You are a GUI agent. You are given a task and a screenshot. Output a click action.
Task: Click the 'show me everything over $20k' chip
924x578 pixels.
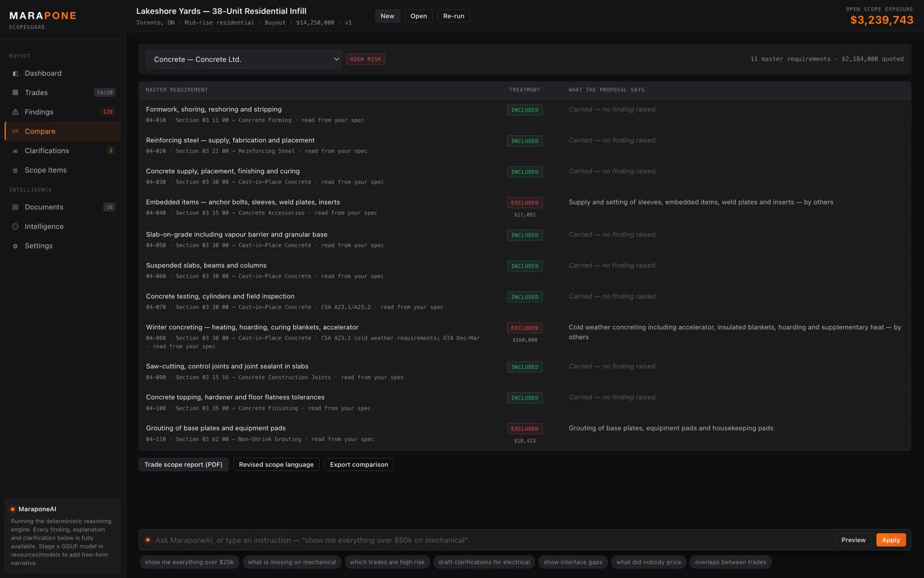click(x=189, y=562)
